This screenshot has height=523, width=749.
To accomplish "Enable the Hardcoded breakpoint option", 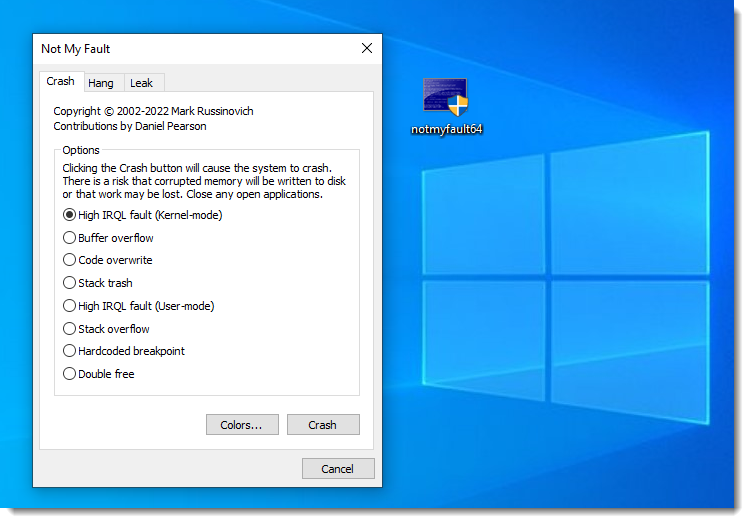I will [70, 351].
